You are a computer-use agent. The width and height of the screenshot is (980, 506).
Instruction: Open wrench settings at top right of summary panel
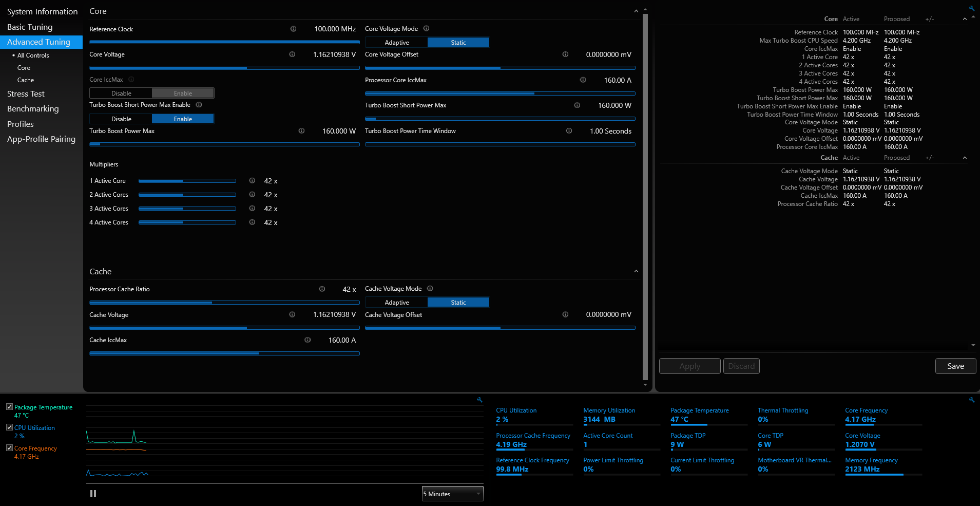972,8
